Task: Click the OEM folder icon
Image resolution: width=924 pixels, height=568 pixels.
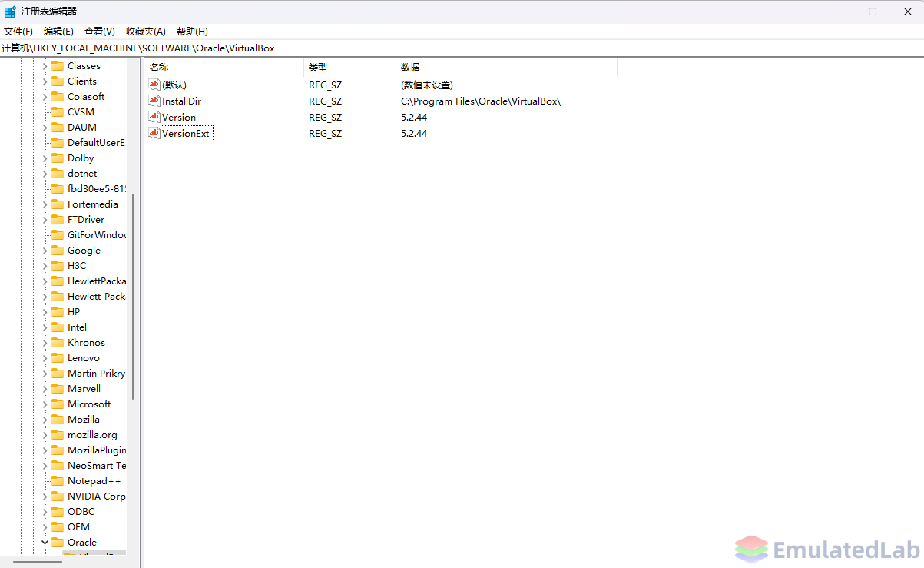Action: point(58,527)
